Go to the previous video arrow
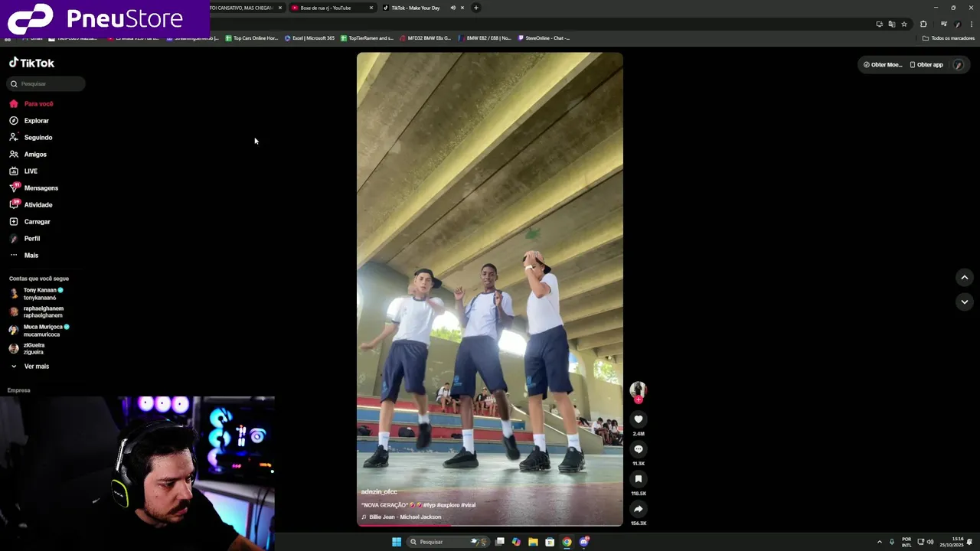 [x=964, y=277]
